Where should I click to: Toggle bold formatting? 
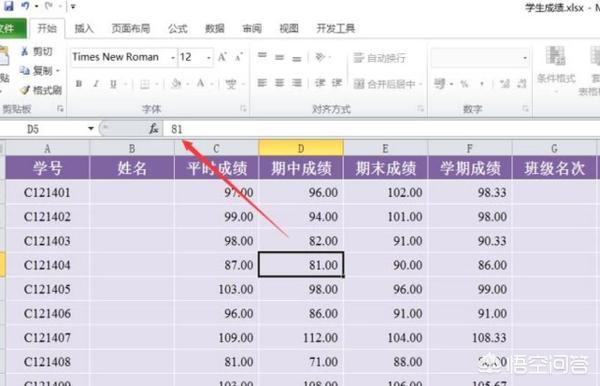coord(79,84)
